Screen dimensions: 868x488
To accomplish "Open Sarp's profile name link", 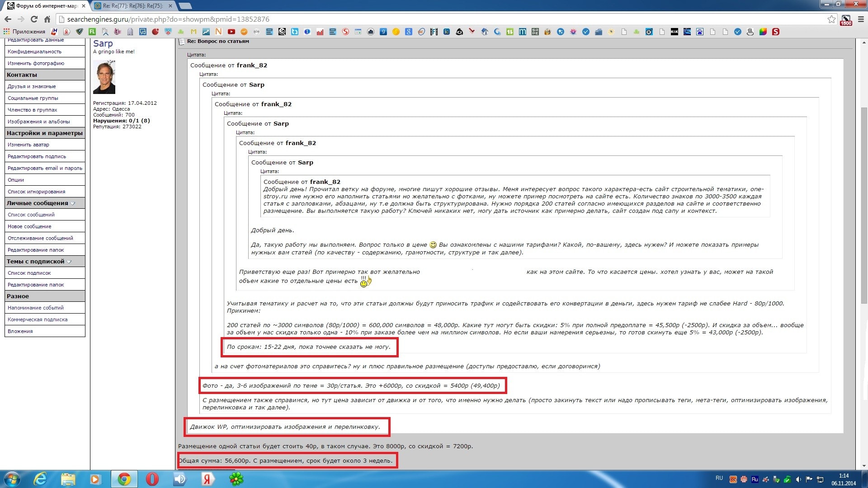I will [103, 43].
